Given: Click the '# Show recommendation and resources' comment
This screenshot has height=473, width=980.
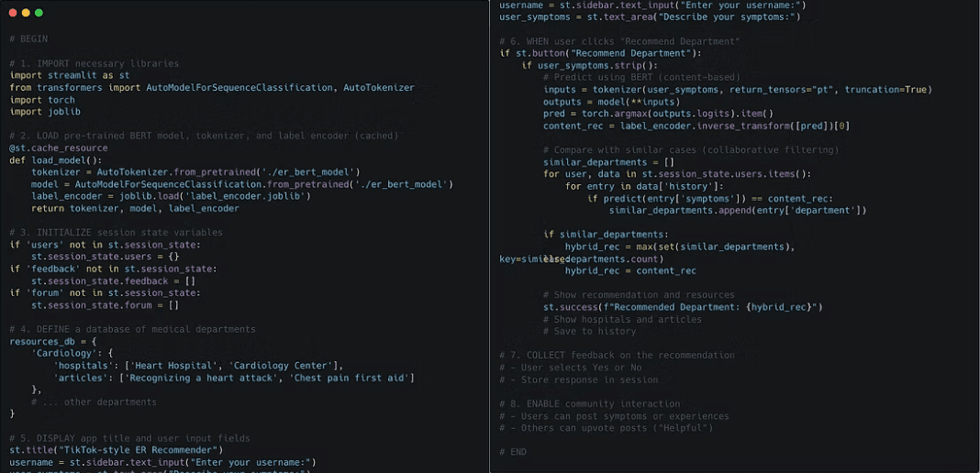Looking at the screenshot, I should pyautogui.click(x=639, y=295).
